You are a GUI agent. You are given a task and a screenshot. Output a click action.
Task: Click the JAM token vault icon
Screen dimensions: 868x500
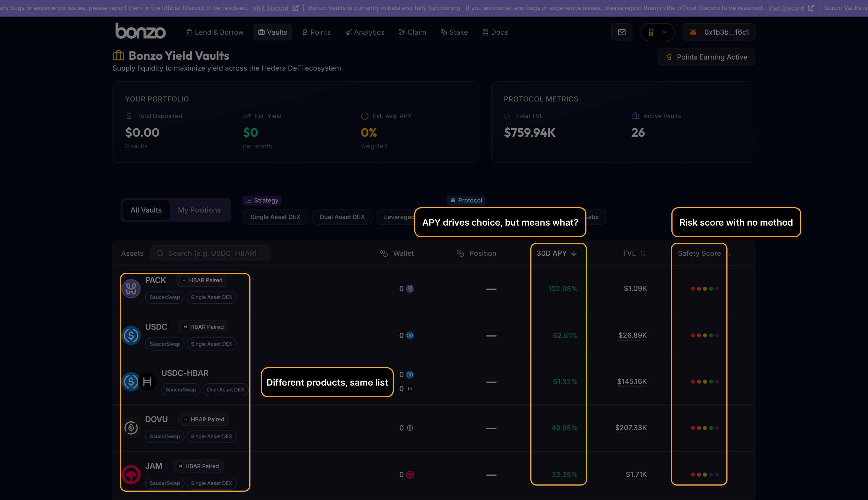[x=131, y=475]
